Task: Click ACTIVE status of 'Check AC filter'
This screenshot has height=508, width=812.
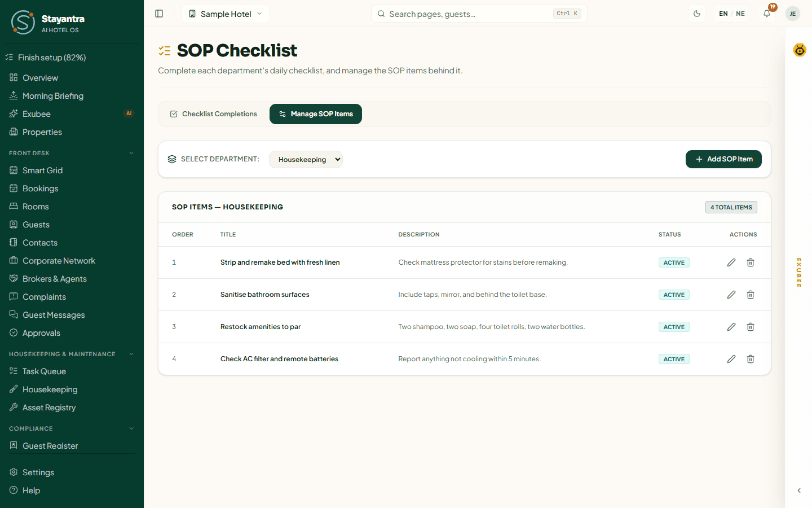Action: (x=674, y=359)
